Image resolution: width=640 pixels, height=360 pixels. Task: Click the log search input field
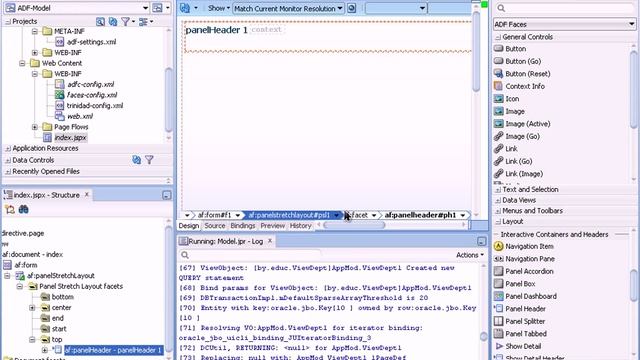[x=255, y=255]
